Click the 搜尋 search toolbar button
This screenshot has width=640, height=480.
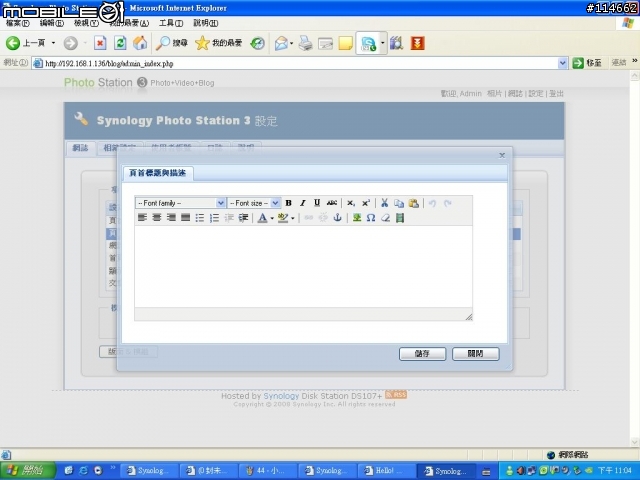pyautogui.click(x=172, y=43)
